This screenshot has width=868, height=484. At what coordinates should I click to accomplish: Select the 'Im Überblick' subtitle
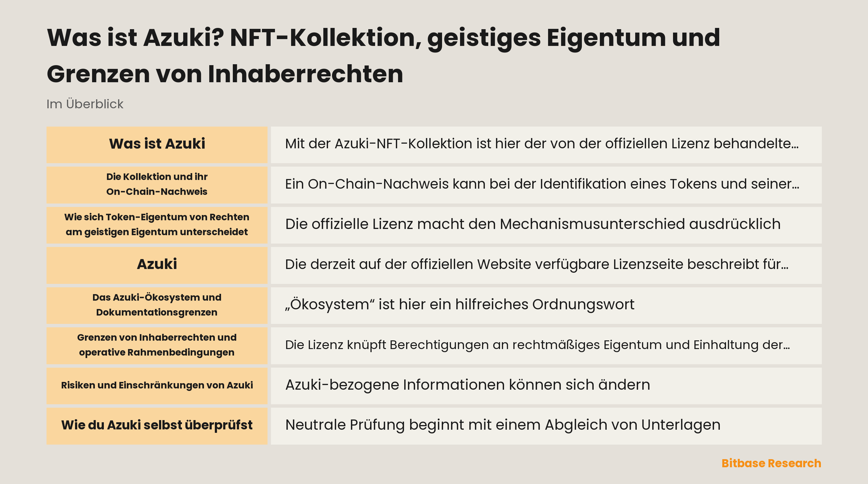85,104
